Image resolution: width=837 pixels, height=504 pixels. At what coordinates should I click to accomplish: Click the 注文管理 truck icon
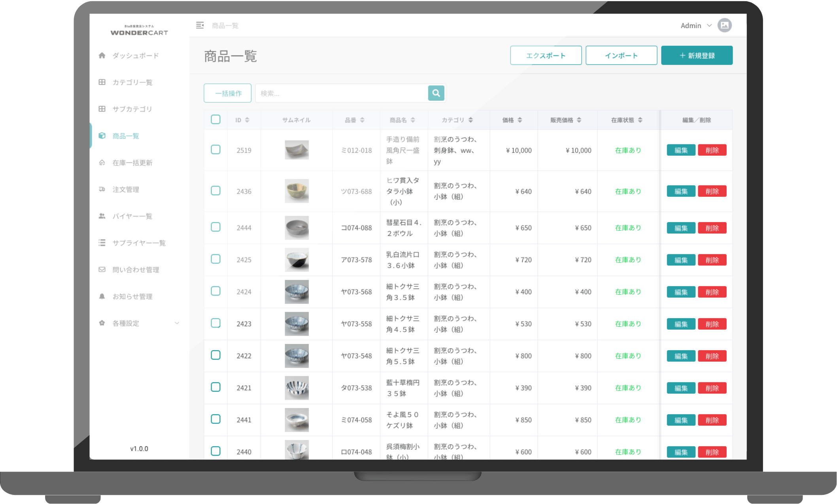tap(102, 189)
